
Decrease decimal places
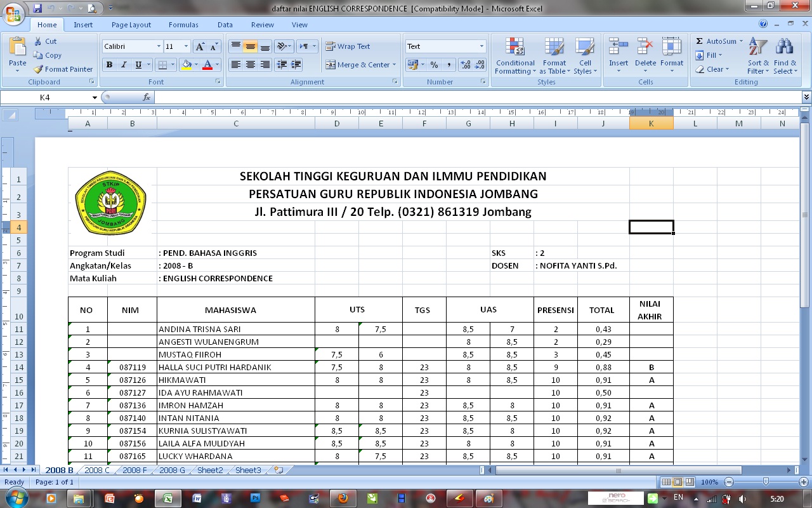click(480, 65)
